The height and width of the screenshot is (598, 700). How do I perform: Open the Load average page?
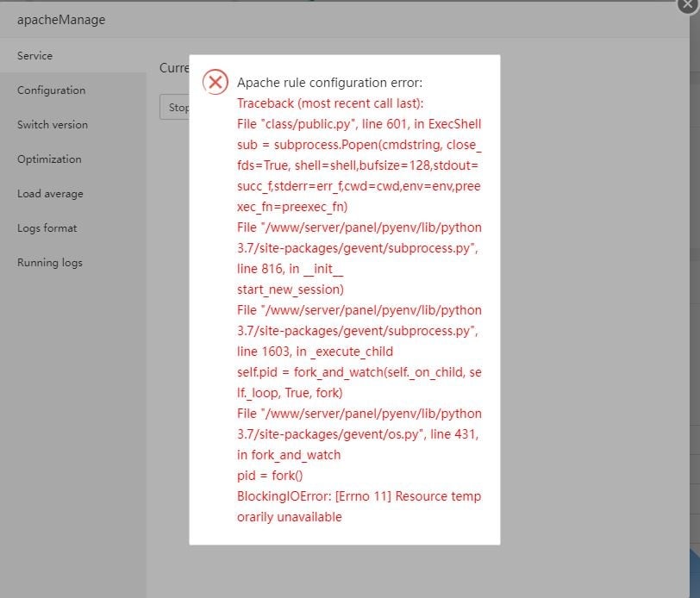click(x=49, y=193)
